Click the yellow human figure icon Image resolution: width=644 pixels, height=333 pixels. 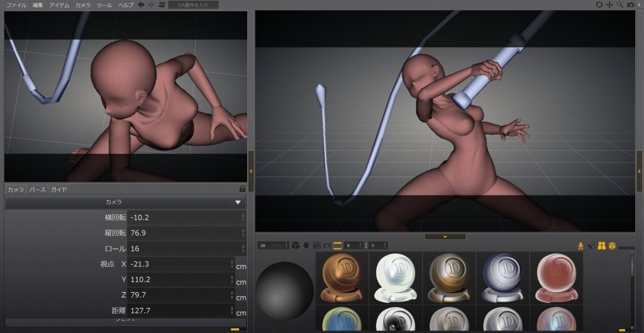click(580, 246)
